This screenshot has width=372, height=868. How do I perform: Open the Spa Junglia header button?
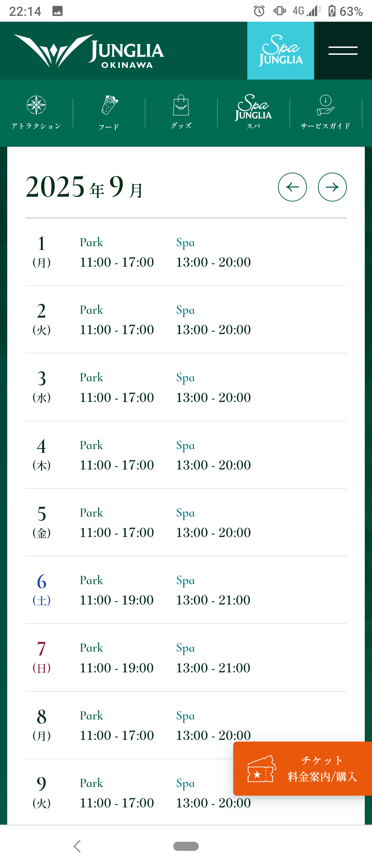(x=281, y=51)
